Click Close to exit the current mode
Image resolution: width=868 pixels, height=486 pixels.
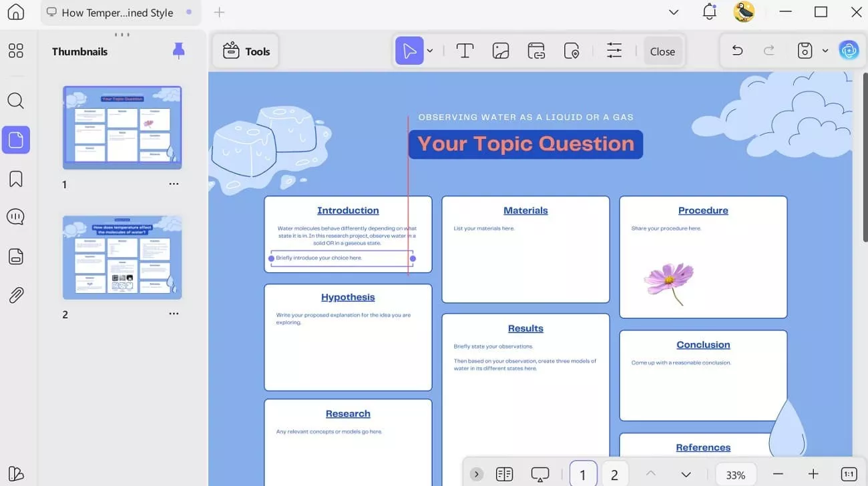tap(662, 50)
